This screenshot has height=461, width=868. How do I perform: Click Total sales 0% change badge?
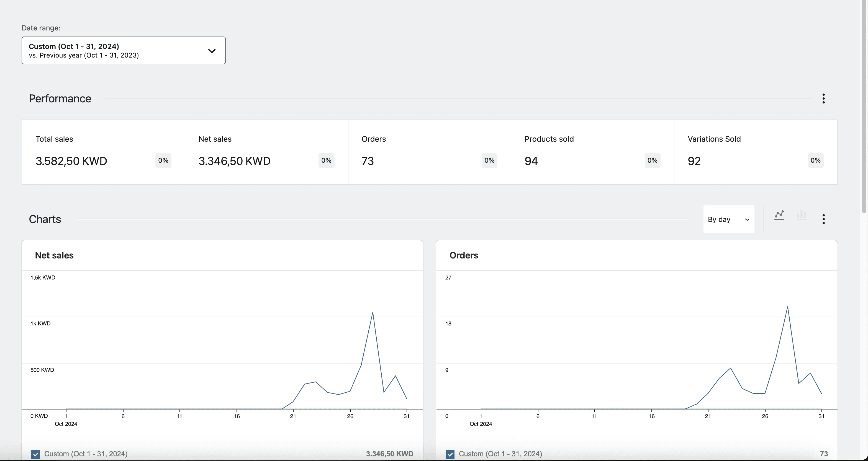pos(163,160)
